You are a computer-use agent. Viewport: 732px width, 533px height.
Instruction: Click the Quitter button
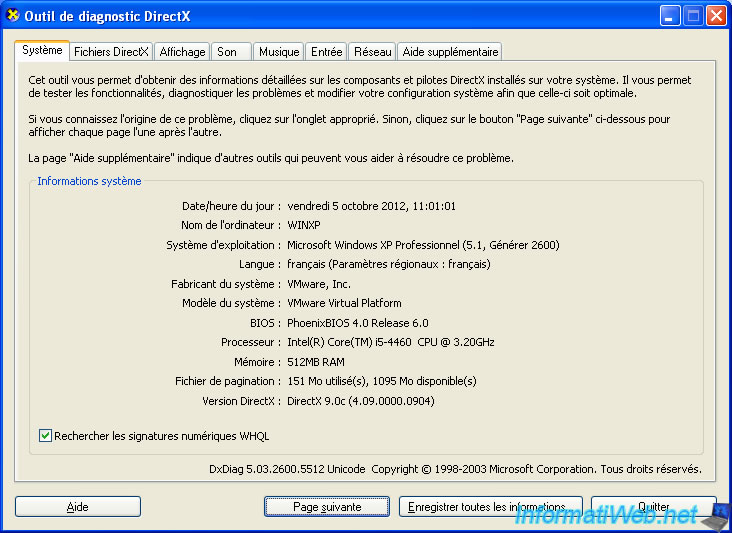click(654, 506)
